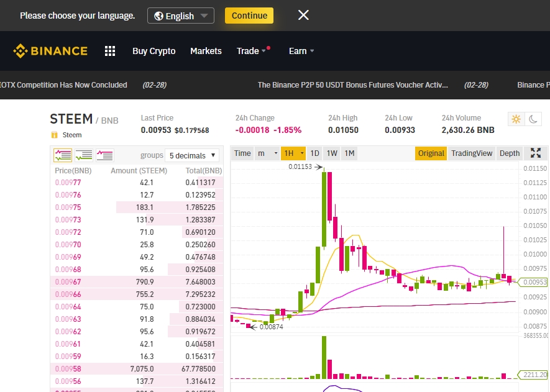550x392 pixels.
Task: Expand the Earn menu
Action: 301,51
